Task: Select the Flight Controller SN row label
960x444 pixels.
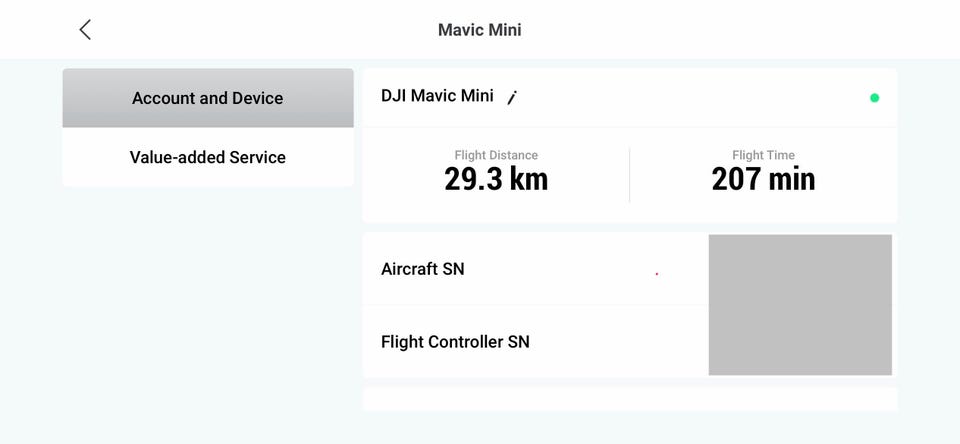Action: (x=455, y=342)
